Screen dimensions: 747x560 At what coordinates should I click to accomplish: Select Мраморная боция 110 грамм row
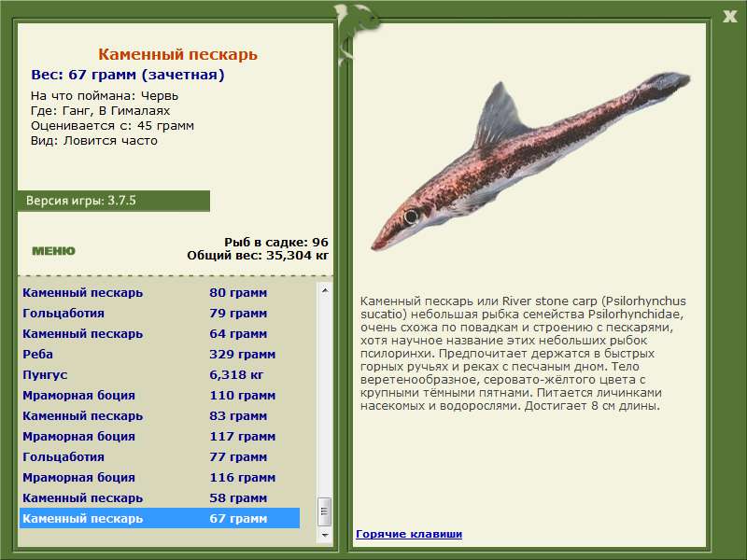coord(160,395)
